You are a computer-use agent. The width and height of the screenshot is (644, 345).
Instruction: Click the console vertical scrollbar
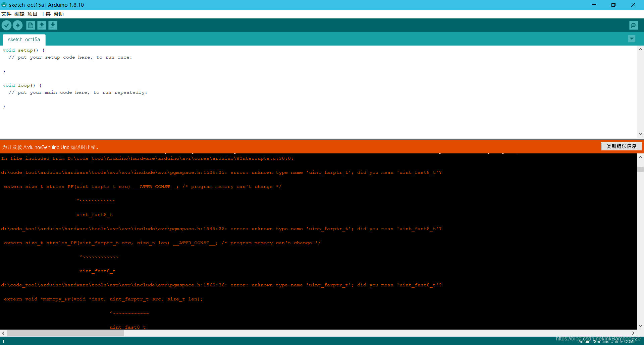(640, 169)
